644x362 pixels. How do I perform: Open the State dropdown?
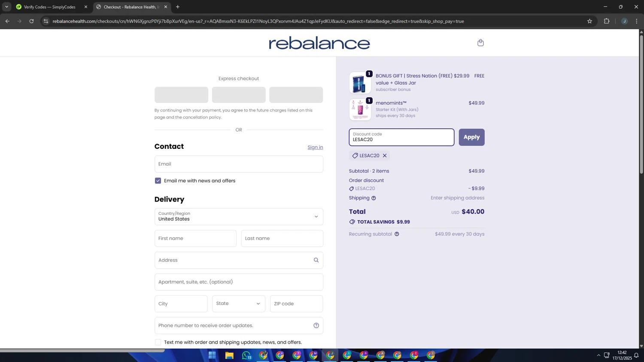click(x=239, y=304)
